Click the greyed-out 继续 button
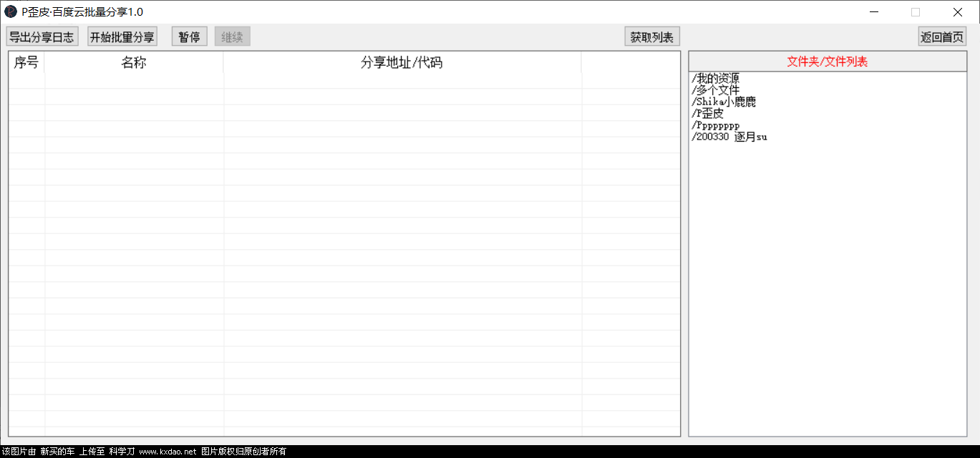Screen dimensions: 980x458 (233, 37)
